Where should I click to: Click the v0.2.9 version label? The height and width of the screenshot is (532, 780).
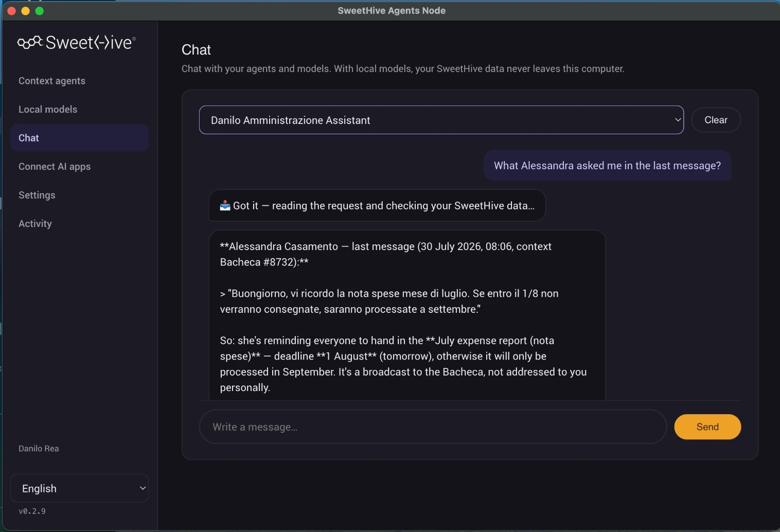[x=32, y=511]
